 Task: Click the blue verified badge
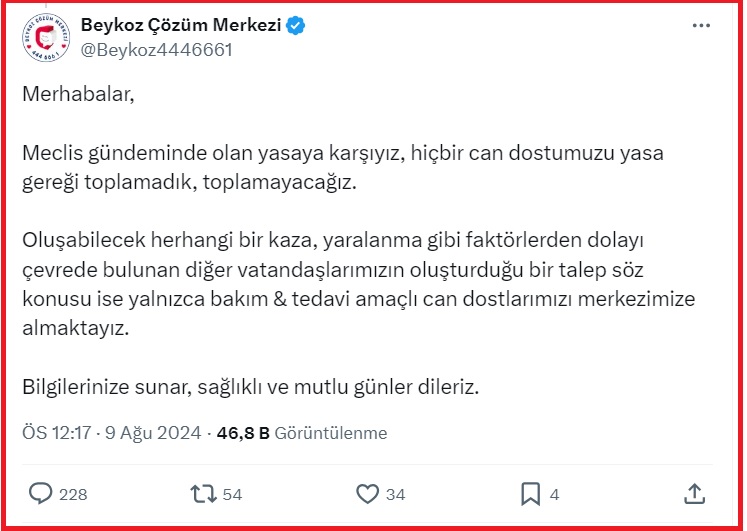pyautogui.click(x=297, y=27)
